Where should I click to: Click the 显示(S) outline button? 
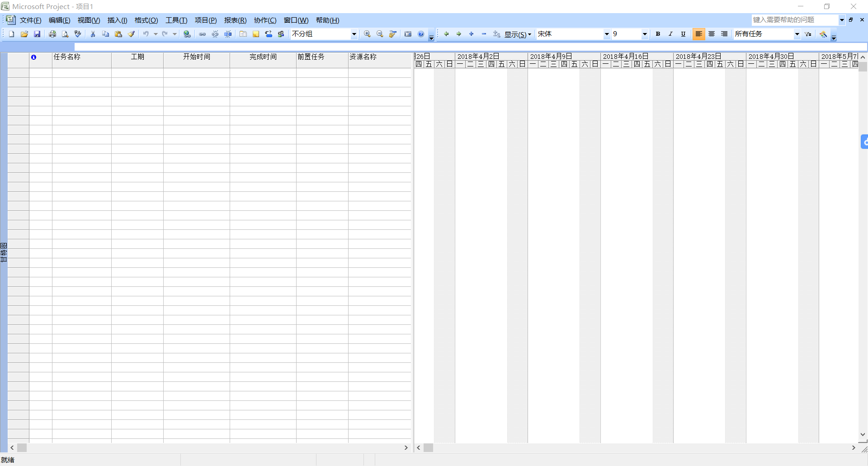(518, 34)
